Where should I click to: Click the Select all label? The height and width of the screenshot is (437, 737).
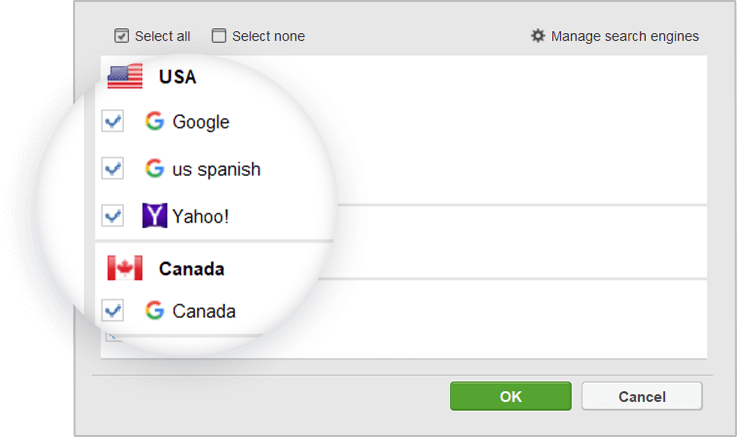pyautogui.click(x=163, y=36)
